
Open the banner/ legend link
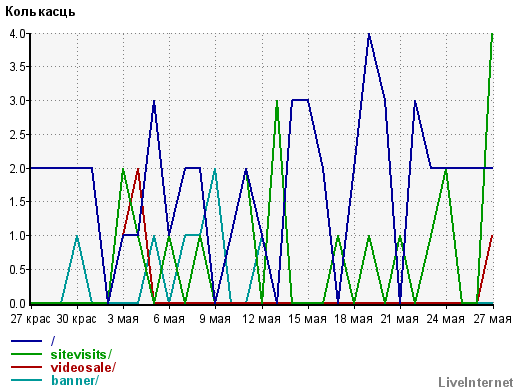(75, 380)
